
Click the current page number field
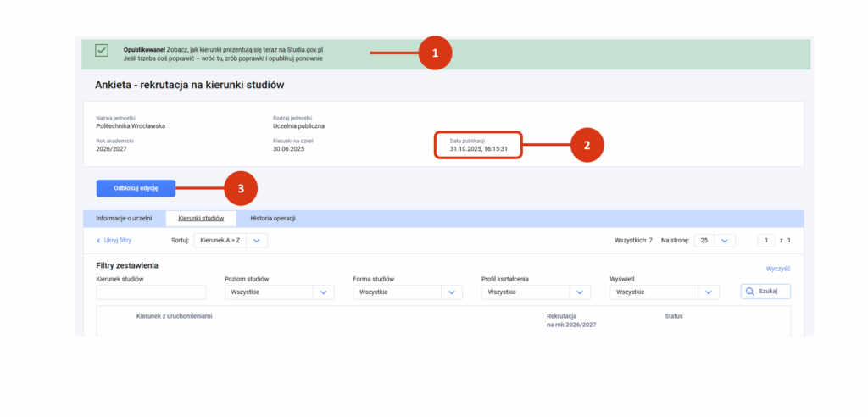[766, 241]
